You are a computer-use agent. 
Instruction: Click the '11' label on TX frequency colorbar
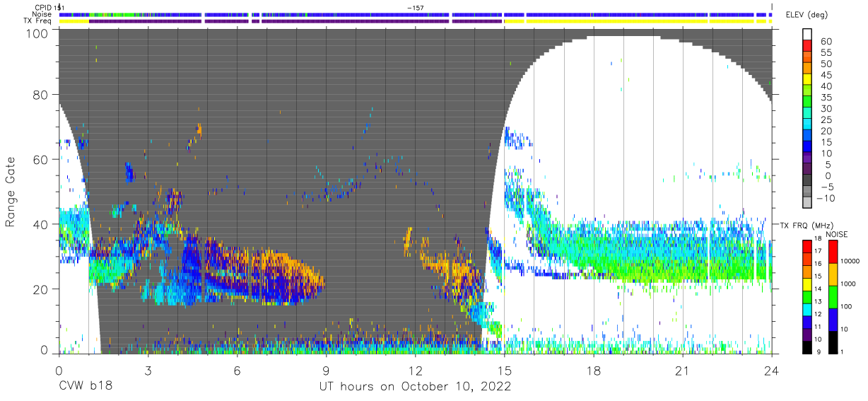click(x=818, y=327)
